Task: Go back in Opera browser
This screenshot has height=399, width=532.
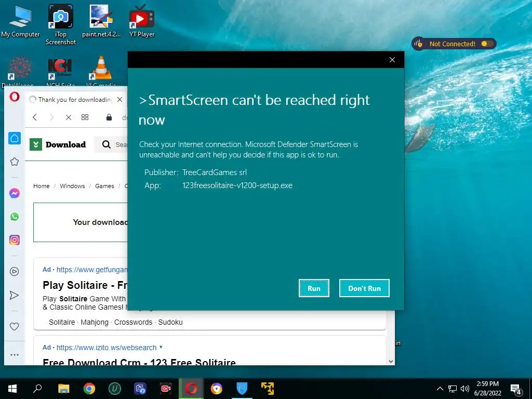Action: click(x=35, y=117)
